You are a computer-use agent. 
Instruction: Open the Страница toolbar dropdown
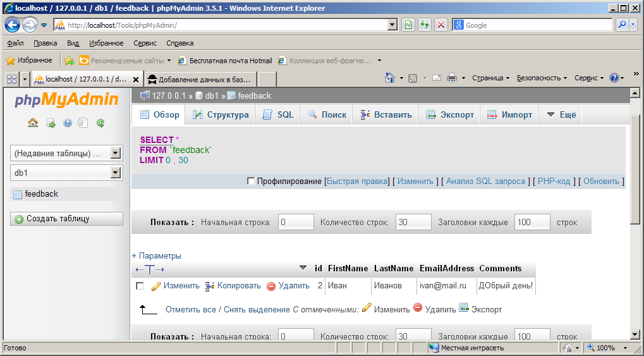point(491,78)
